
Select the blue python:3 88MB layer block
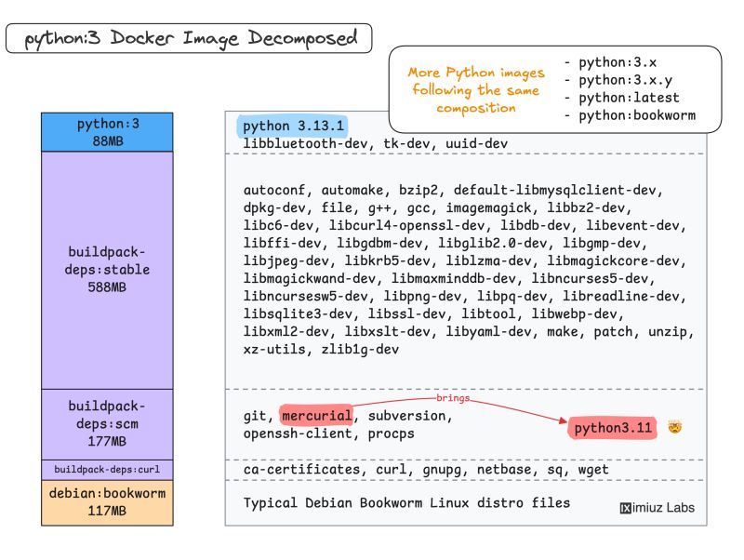click(107, 132)
